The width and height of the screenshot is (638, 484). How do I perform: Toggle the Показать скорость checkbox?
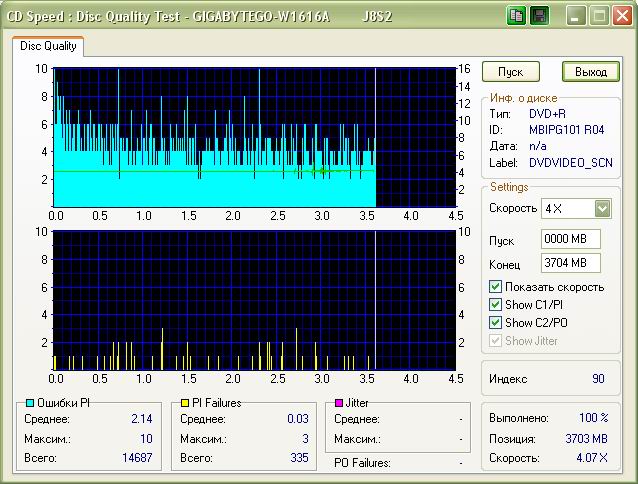tap(496, 287)
